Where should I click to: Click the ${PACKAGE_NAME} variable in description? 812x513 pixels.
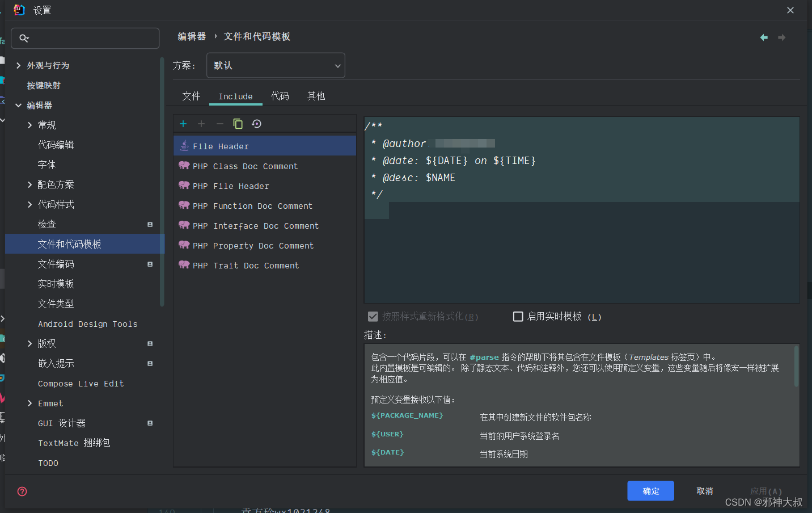point(407,415)
